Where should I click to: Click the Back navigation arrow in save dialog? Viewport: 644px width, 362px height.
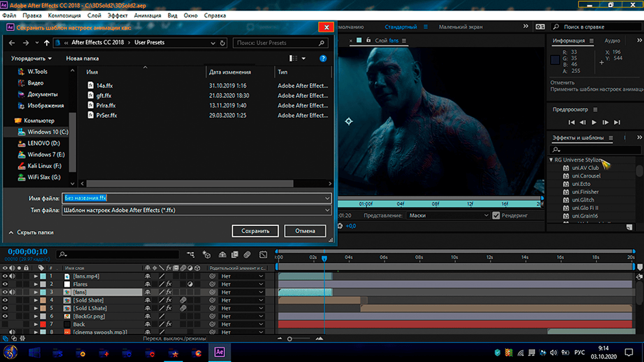coord(12,42)
